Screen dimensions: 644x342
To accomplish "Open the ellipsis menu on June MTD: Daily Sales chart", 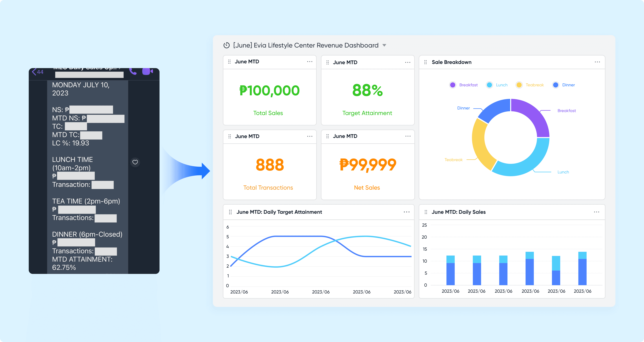I will [597, 212].
